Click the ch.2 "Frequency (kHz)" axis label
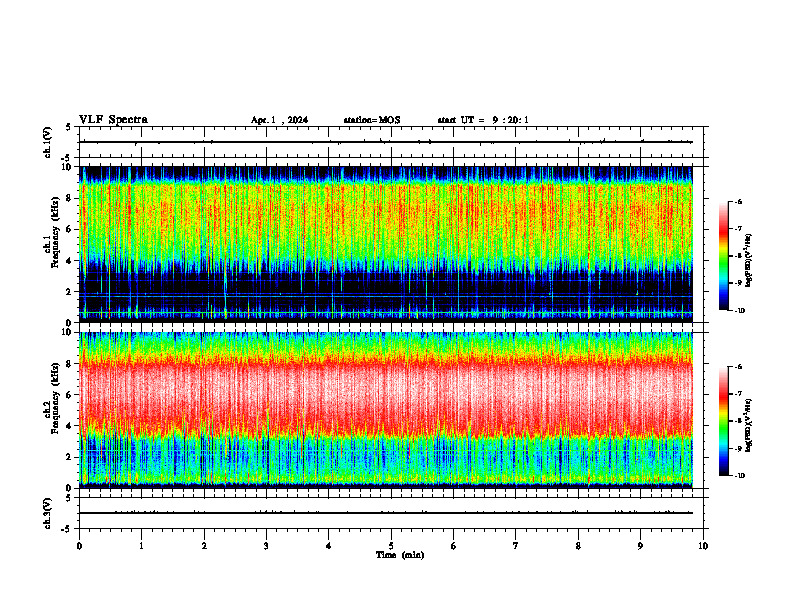The width and height of the screenshot is (792, 612). coord(56,398)
